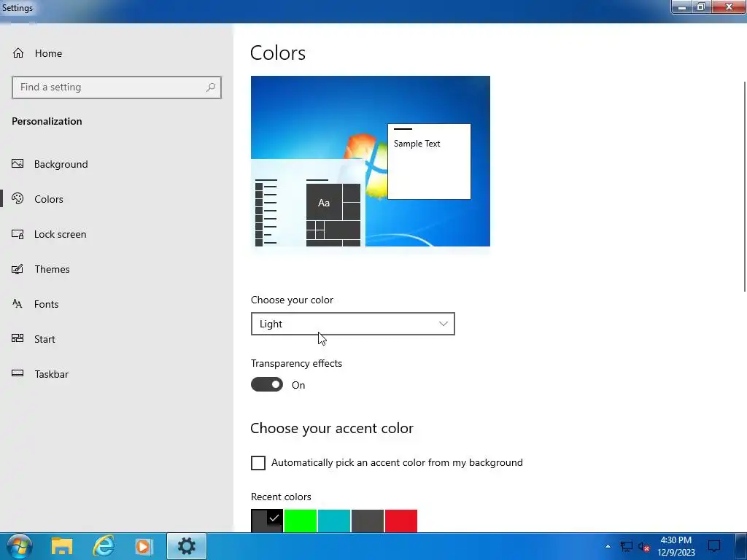This screenshot has height=560, width=747.
Task: Pick the bright green recent color
Action: 301,521
